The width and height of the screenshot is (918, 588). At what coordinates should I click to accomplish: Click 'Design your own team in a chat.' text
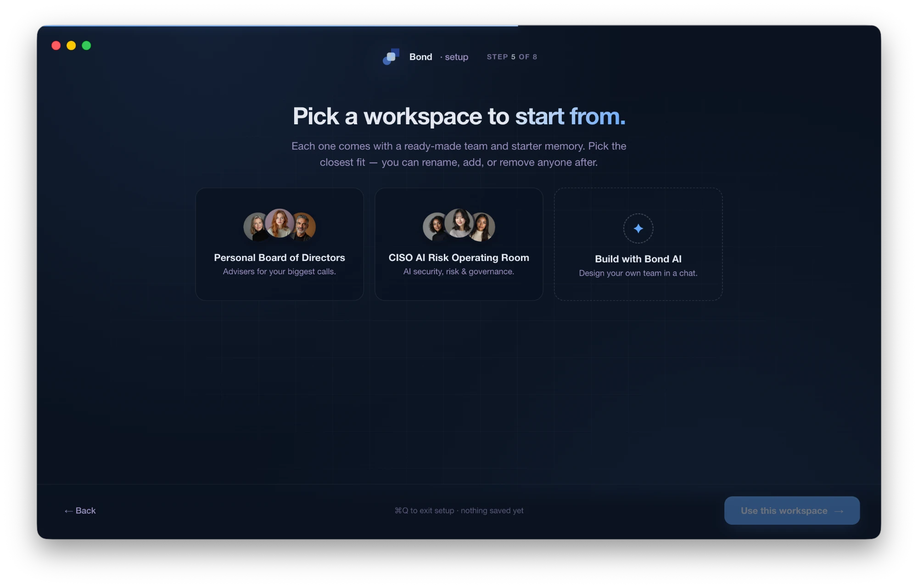click(638, 273)
